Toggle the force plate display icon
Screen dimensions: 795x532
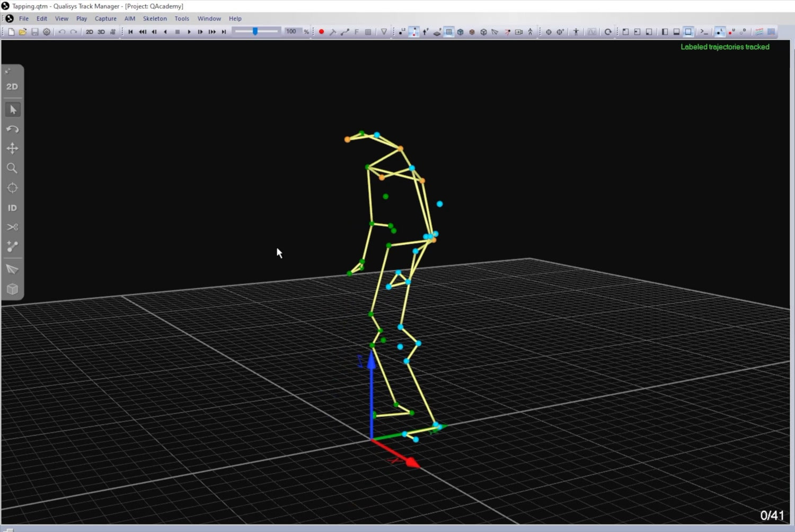tap(437, 32)
